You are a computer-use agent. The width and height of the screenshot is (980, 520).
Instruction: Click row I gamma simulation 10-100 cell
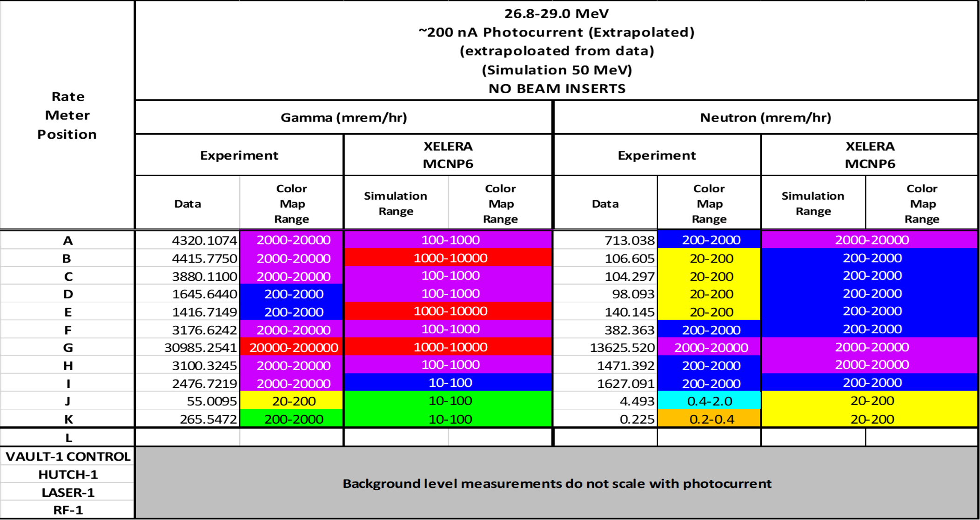448,383
